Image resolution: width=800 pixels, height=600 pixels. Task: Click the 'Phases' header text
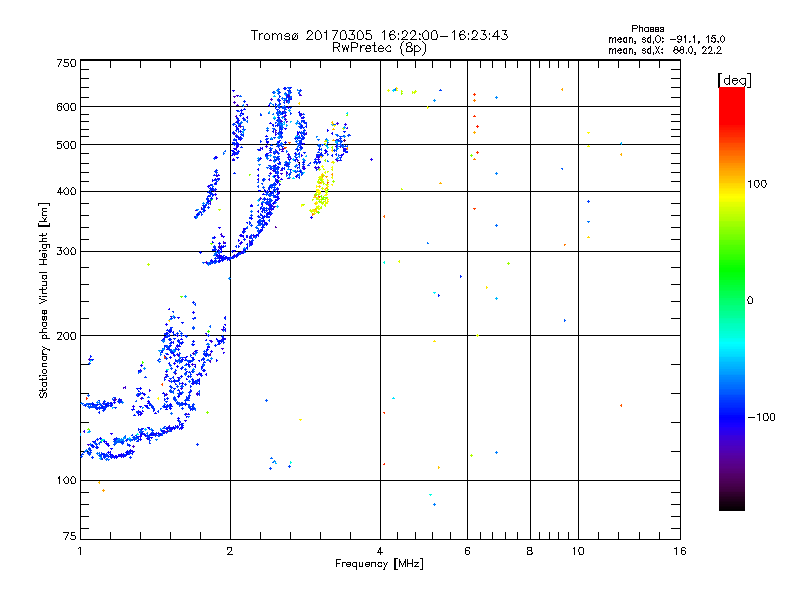[x=647, y=29]
